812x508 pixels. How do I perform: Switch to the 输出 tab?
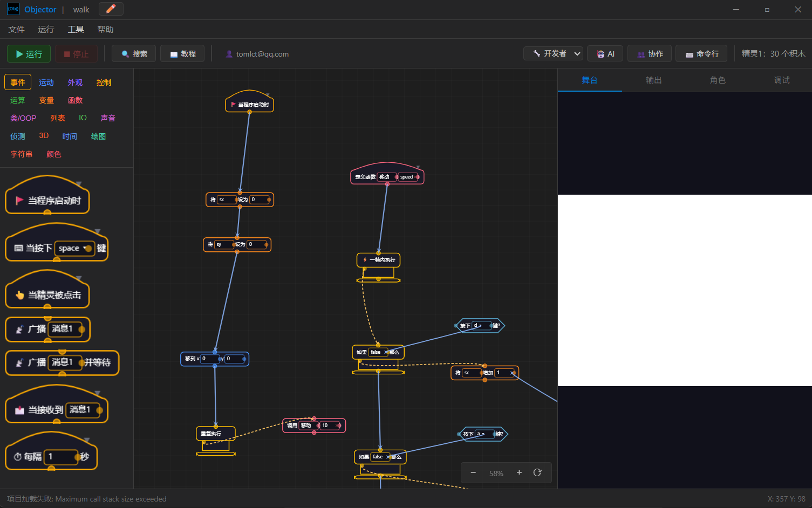click(x=653, y=80)
